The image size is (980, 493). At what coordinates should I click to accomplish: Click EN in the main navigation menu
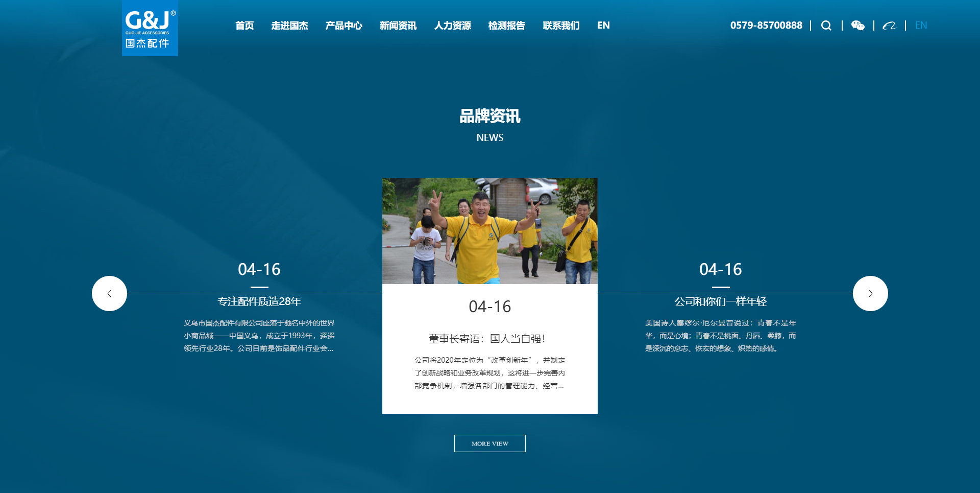[x=603, y=26]
